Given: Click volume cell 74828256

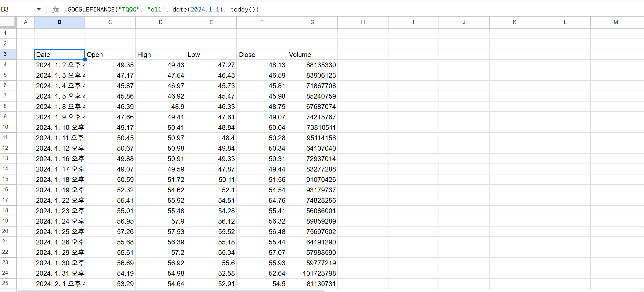Looking at the screenshot, I should click(312, 200).
